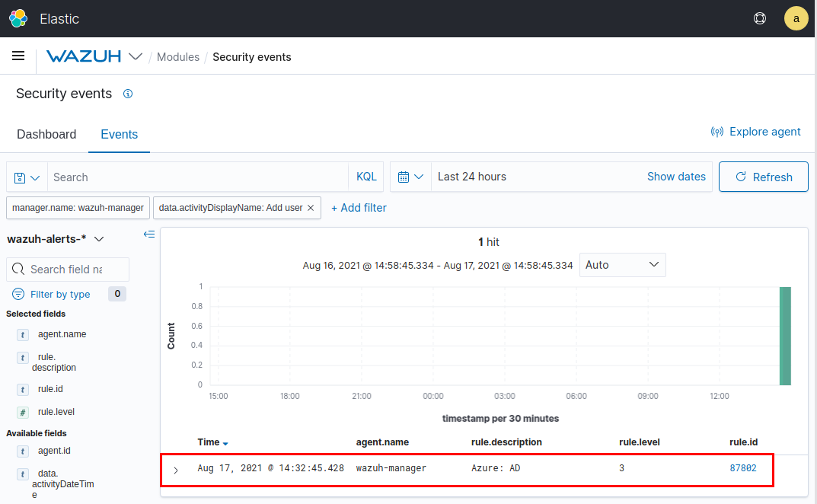Image resolution: width=817 pixels, height=504 pixels.
Task: Collapse the fields sidebar
Action: tap(149, 234)
